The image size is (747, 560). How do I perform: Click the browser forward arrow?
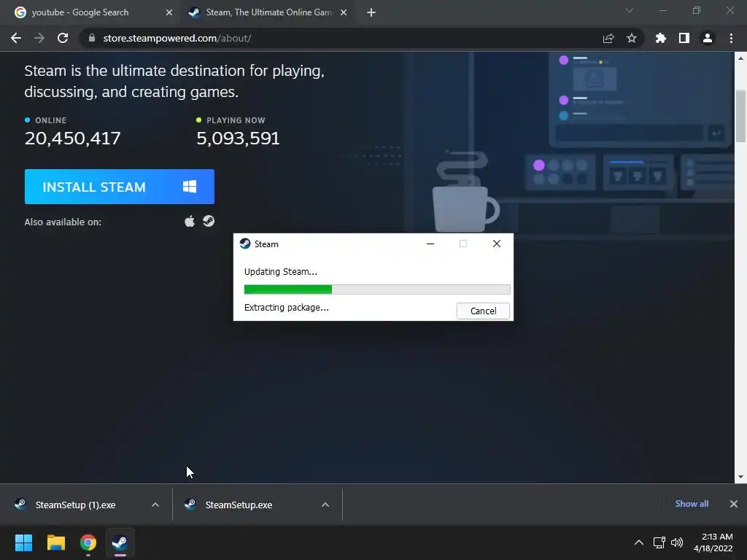39,38
